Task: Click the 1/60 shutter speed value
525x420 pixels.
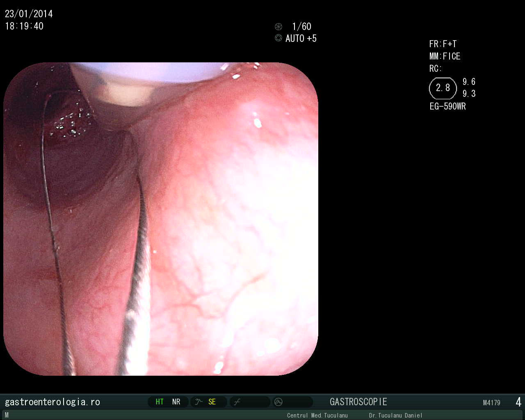Action: coord(301,27)
